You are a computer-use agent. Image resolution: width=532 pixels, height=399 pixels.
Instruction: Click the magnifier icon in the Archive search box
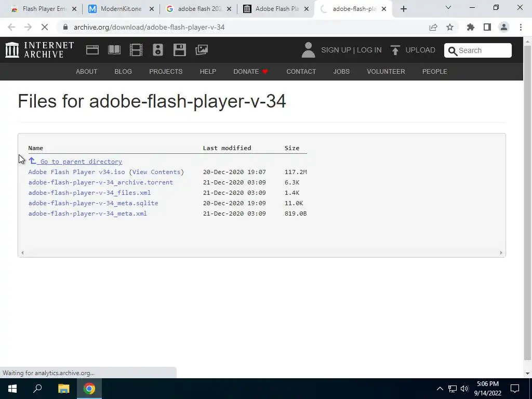(x=453, y=51)
